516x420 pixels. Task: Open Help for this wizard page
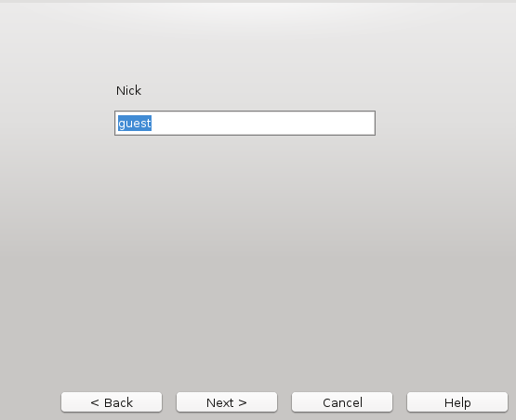coord(457,402)
